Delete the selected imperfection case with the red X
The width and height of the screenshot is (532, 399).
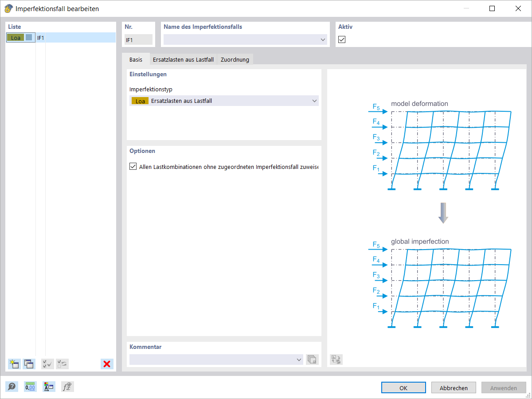107,364
